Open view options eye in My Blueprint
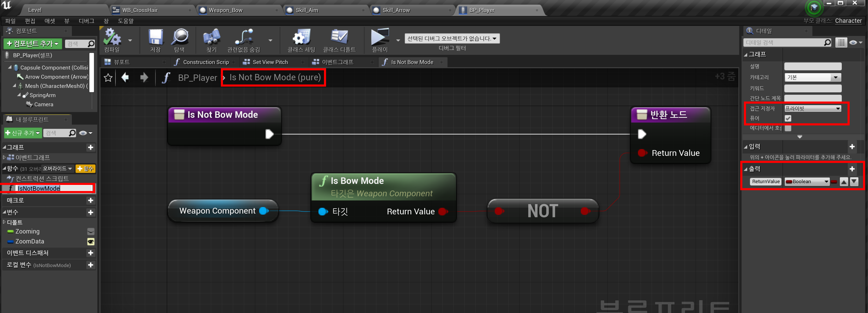The height and width of the screenshot is (313, 868). [x=86, y=133]
